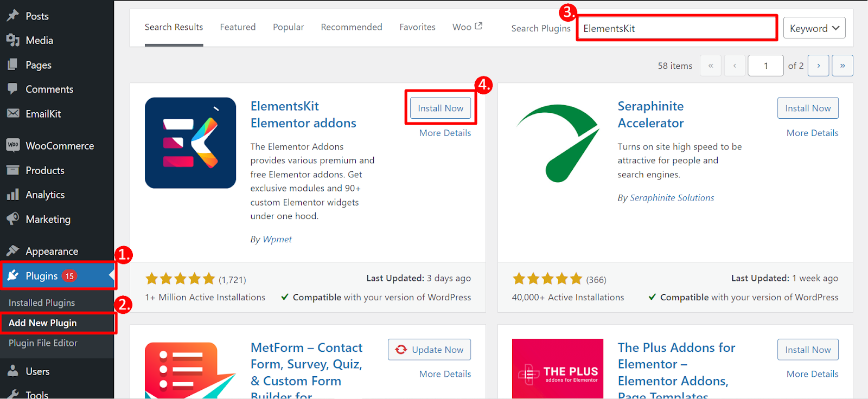Open The Plus Addons for Elementor title
Viewport: 868px width, 399px height.
tap(676, 371)
